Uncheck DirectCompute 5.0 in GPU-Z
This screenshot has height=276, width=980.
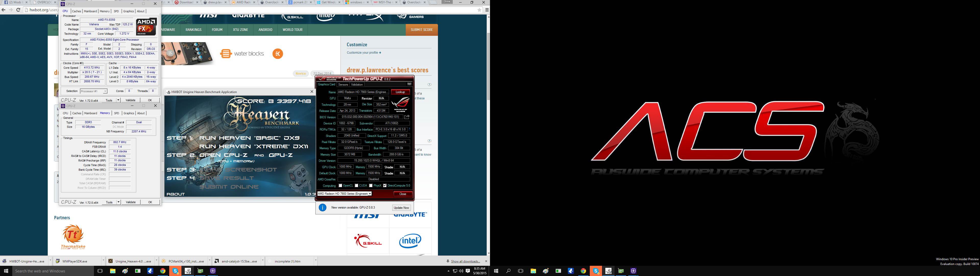pos(385,186)
